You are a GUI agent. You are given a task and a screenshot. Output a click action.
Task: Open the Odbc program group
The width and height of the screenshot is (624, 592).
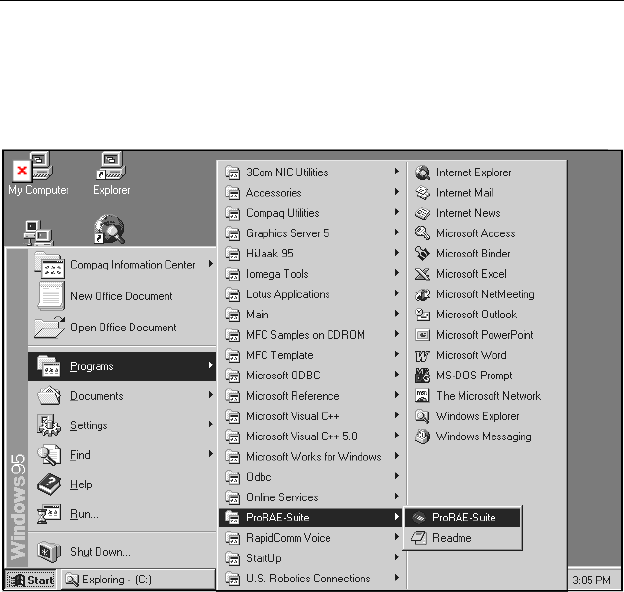tap(312, 477)
